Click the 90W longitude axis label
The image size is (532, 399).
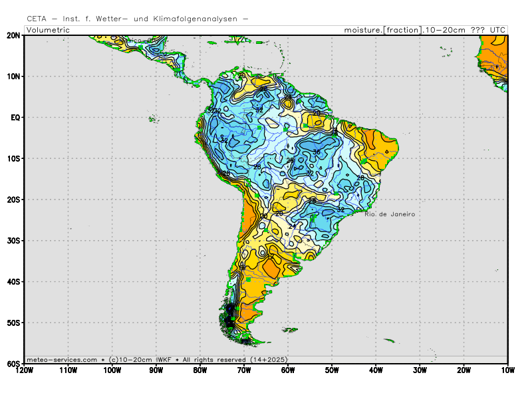click(156, 370)
